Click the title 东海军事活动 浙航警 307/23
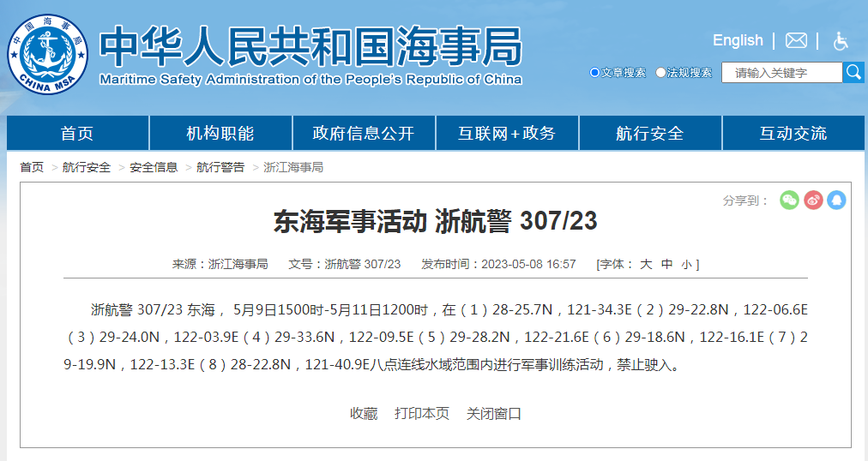 [435, 221]
